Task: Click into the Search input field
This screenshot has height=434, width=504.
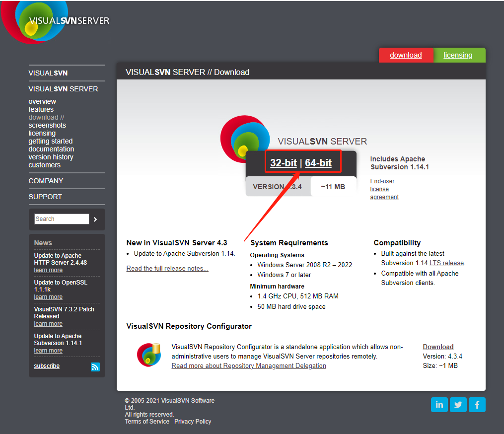Action: 62,219
